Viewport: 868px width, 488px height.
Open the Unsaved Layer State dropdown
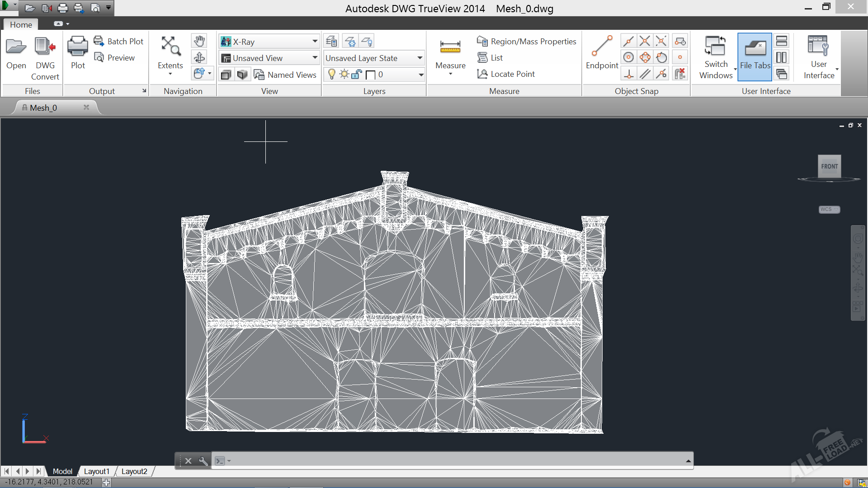click(x=420, y=58)
